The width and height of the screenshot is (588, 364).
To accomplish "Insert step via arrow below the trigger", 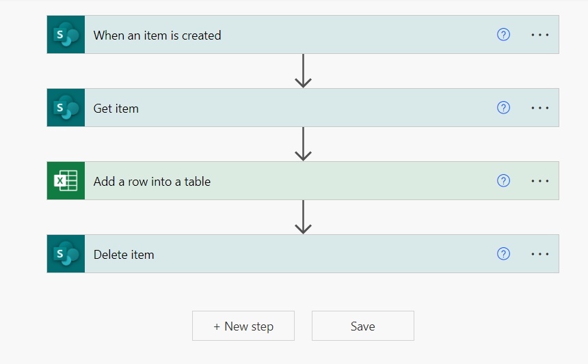I will tap(303, 71).
